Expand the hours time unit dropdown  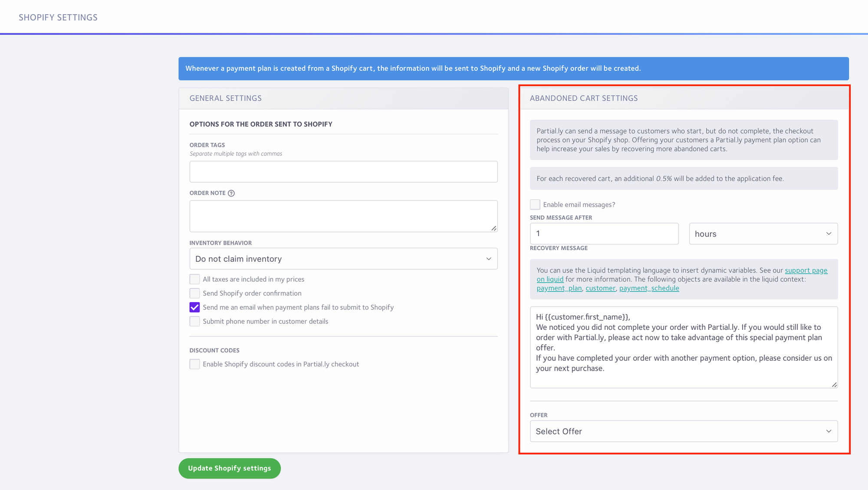point(763,233)
